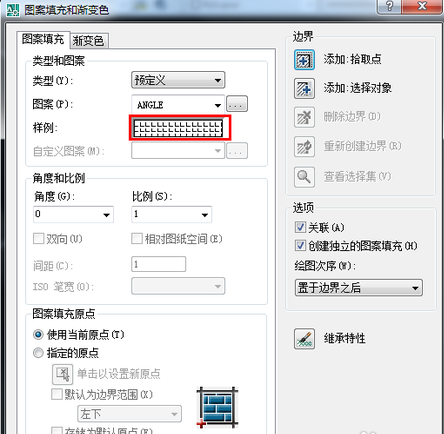Select the Hatch (图案填充) tab
The width and height of the screenshot is (444, 434).
(x=43, y=39)
